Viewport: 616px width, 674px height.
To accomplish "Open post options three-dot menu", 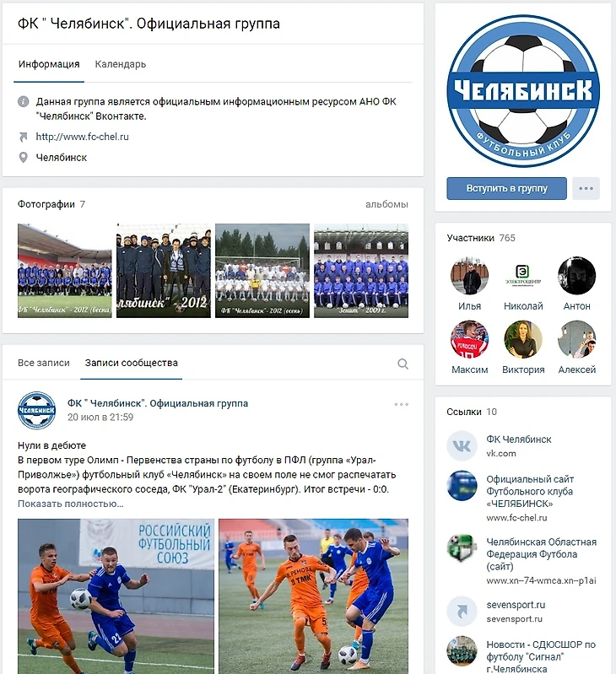I will (401, 404).
